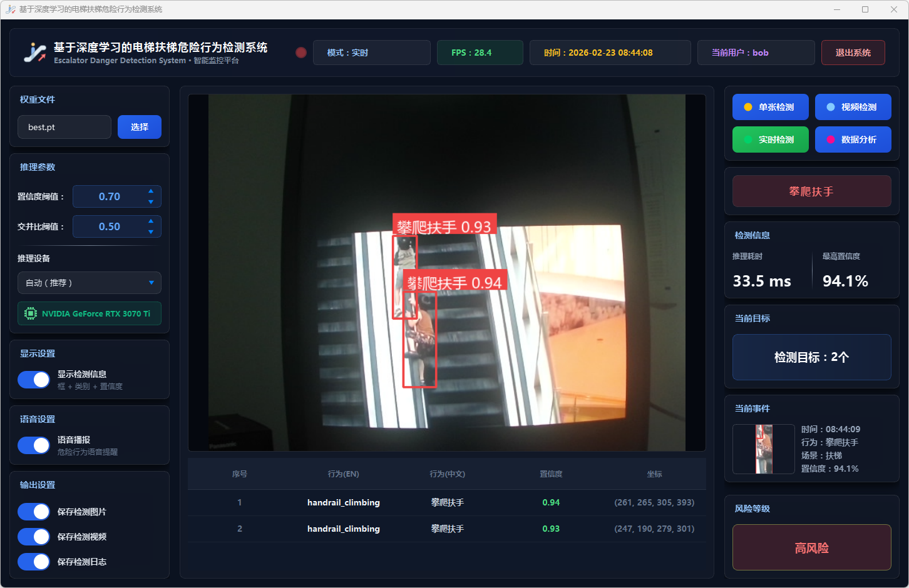
Task: Decrease the 交并比阈值 value with down arrow
Action: [x=151, y=232]
